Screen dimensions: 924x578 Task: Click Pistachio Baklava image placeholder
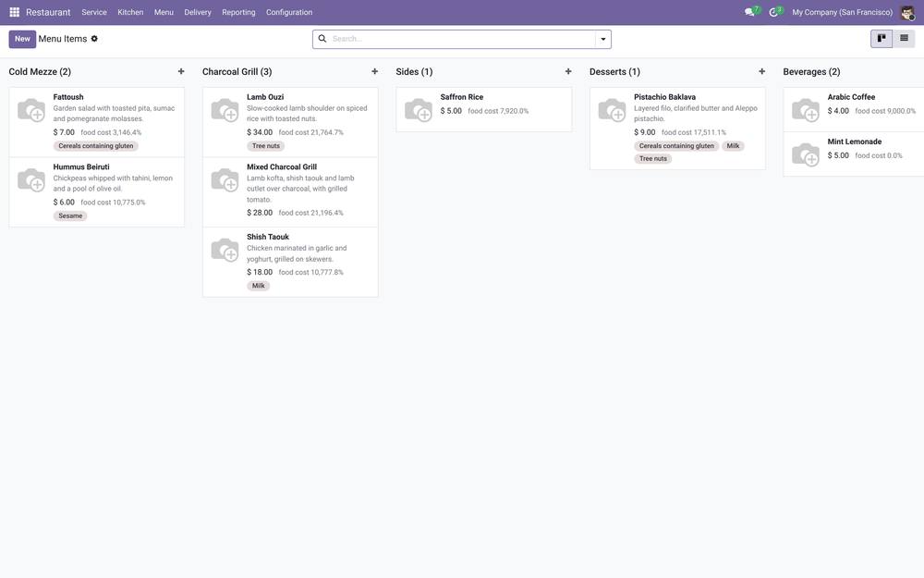tap(613, 110)
